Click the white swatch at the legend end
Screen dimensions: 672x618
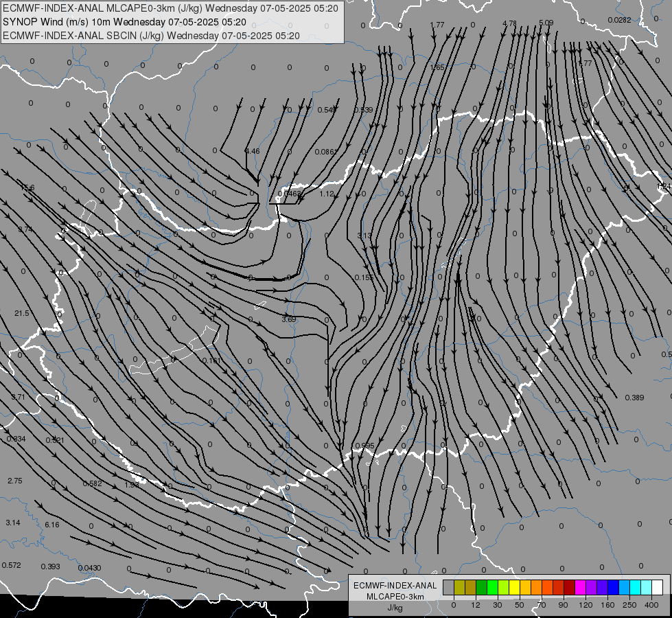click(x=657, y=587)
